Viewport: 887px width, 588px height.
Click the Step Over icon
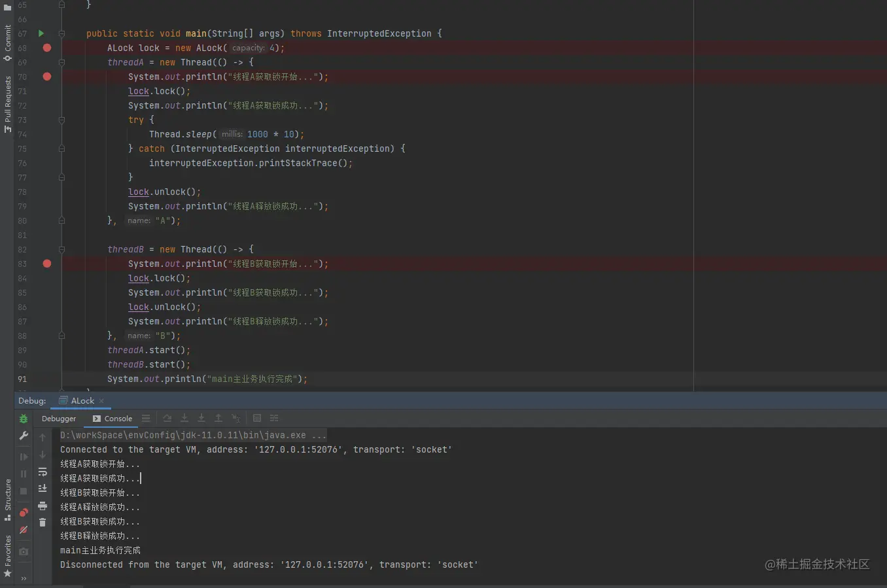pos(167,418)
